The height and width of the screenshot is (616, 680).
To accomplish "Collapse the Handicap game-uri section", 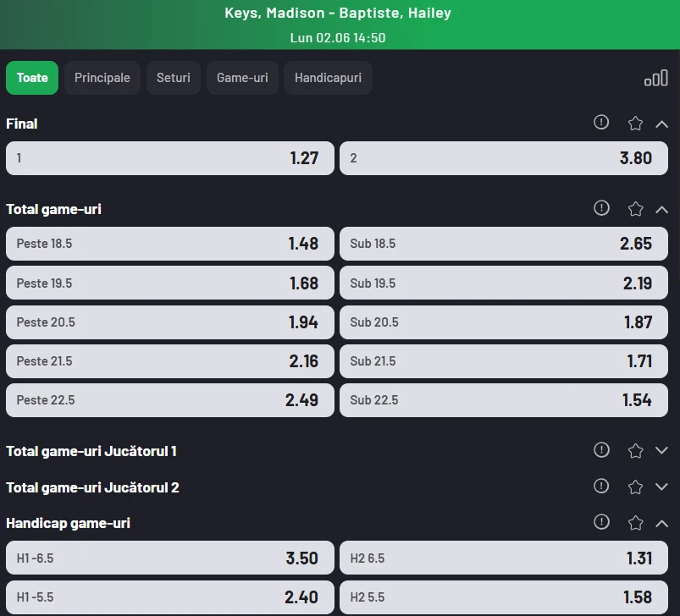I will [x=661, y=524].
